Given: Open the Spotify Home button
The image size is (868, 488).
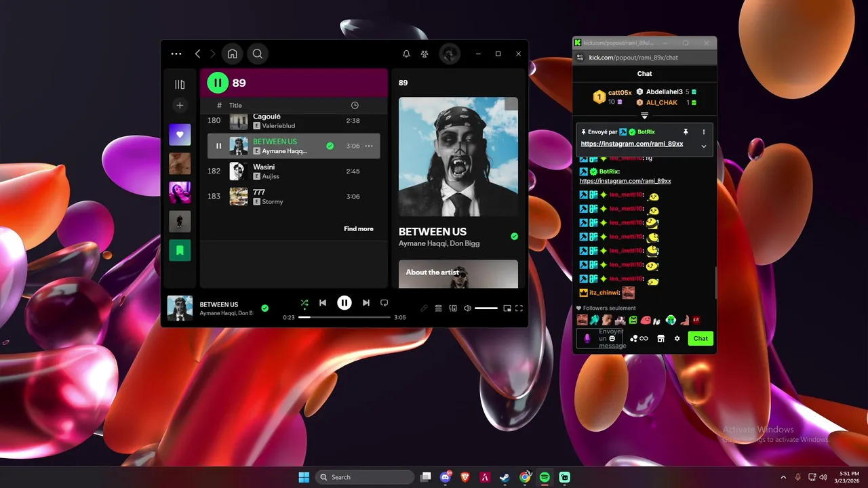Looking at the screenshot, I should point(232,54).
